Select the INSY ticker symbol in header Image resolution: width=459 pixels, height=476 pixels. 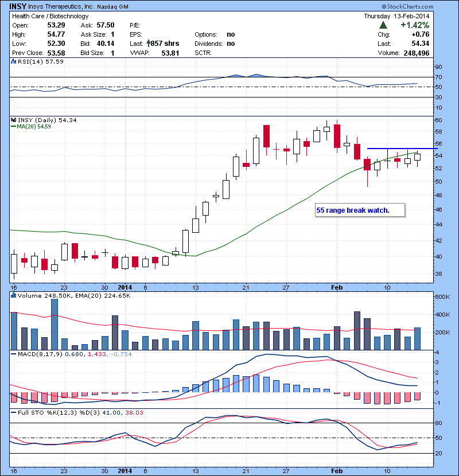(18, 6)
